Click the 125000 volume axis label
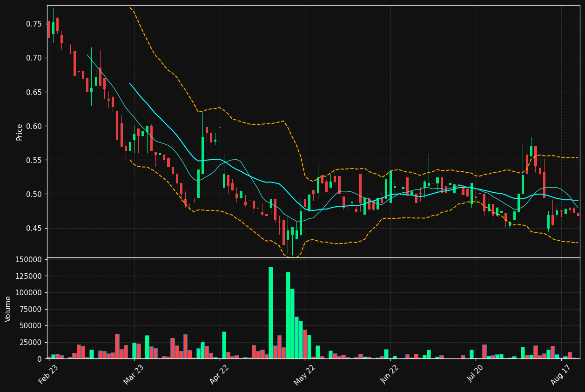The image size is (585, 392). click(29, 276)
